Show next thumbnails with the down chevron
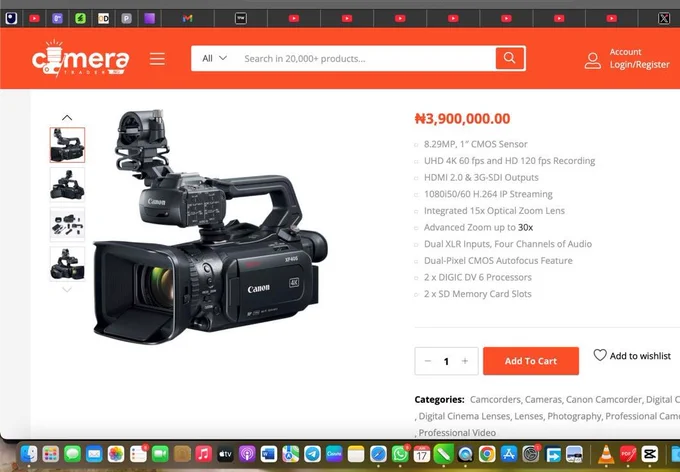 pos(67,289)
